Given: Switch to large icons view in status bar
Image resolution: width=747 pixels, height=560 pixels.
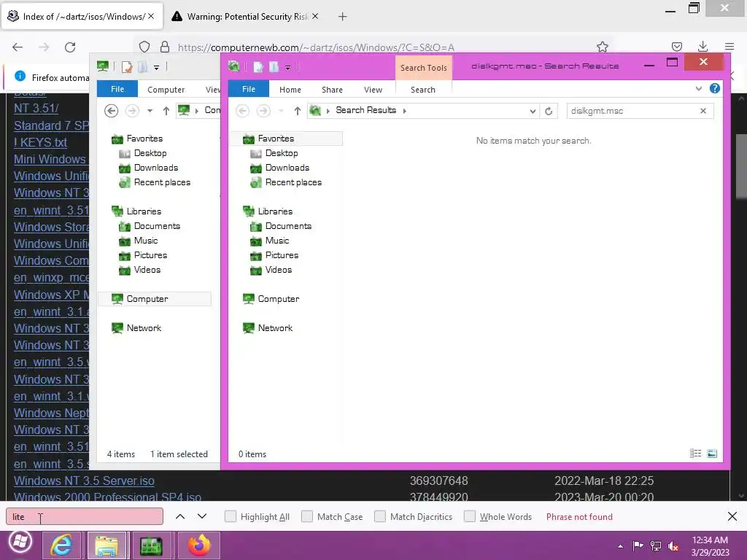Looking at the screenshot, I should pyautogui.click(x=712, y=454).
